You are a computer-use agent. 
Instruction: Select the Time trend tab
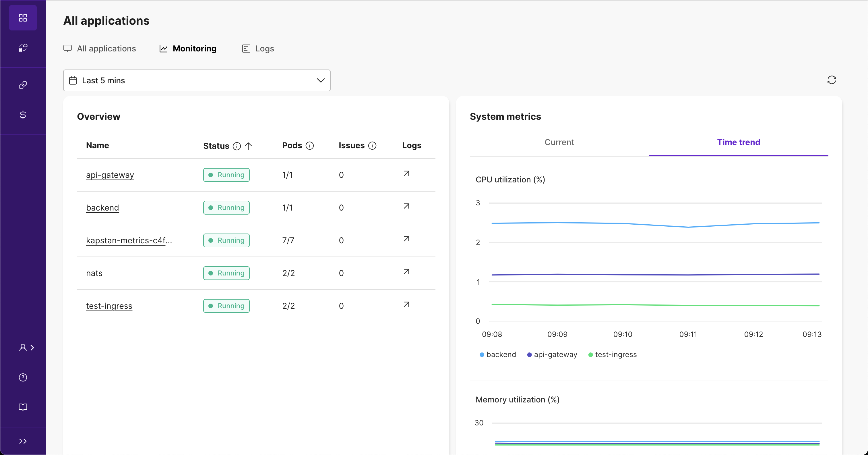739,142
